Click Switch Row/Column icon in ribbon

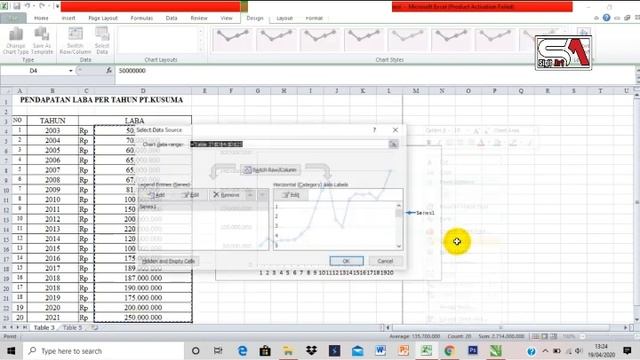pos(75,40)
